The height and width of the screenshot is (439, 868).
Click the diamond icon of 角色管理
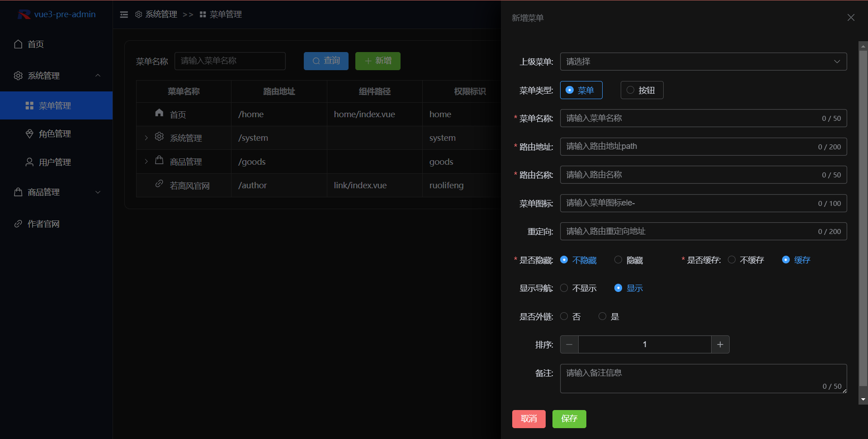[x=29, y=134]
